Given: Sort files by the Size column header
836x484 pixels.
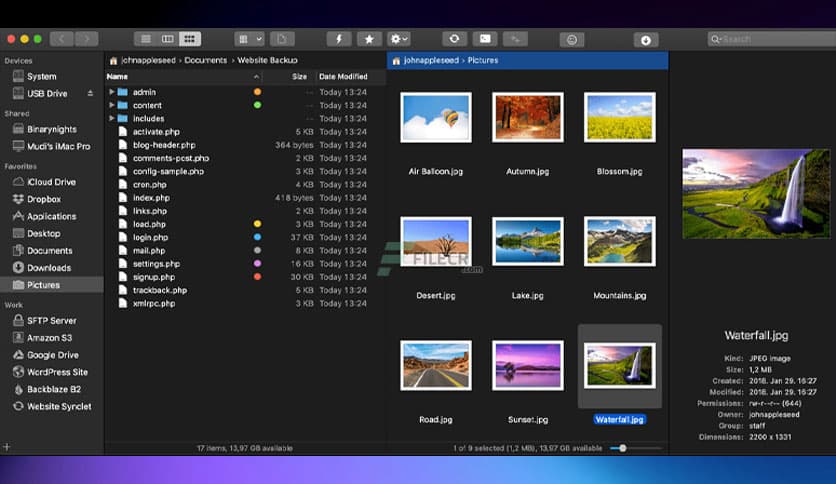Looking at the screenshot, I should tap(299, 76).
